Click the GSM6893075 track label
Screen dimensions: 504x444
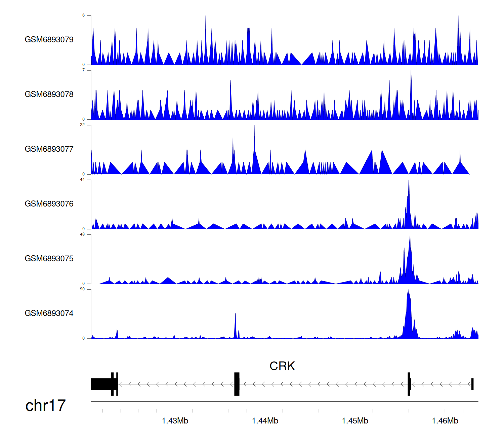click(49, 259)
